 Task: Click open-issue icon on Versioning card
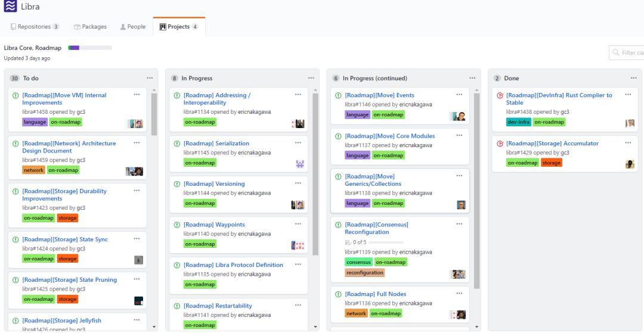click(177, 183)
